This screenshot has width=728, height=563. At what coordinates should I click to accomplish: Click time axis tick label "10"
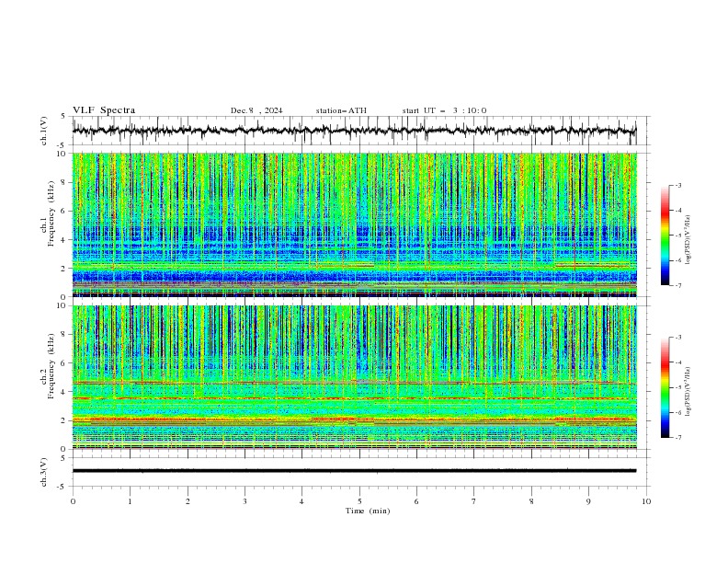click(646, 501)
